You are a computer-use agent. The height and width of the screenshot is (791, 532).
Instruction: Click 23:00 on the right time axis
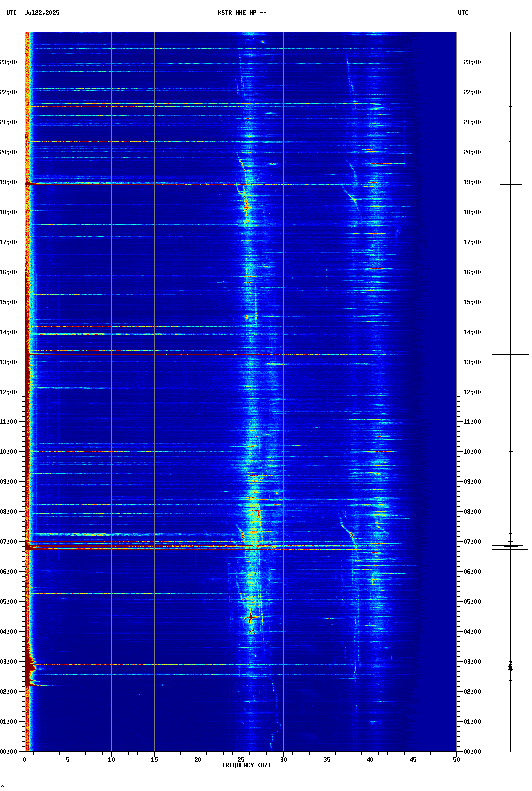472,62
